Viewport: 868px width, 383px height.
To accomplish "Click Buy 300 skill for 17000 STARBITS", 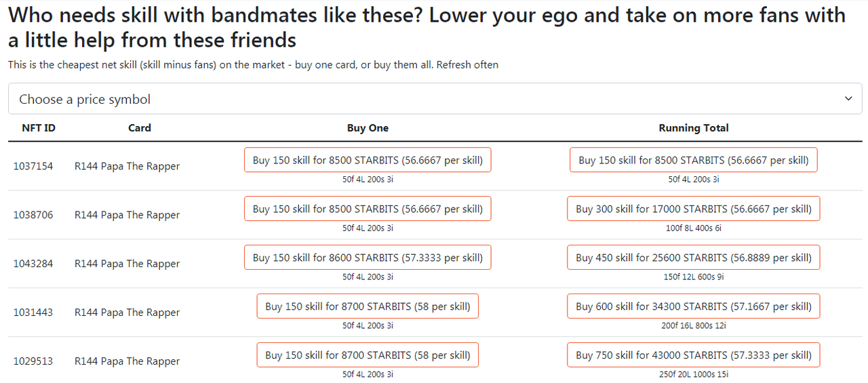I will 694,209.
